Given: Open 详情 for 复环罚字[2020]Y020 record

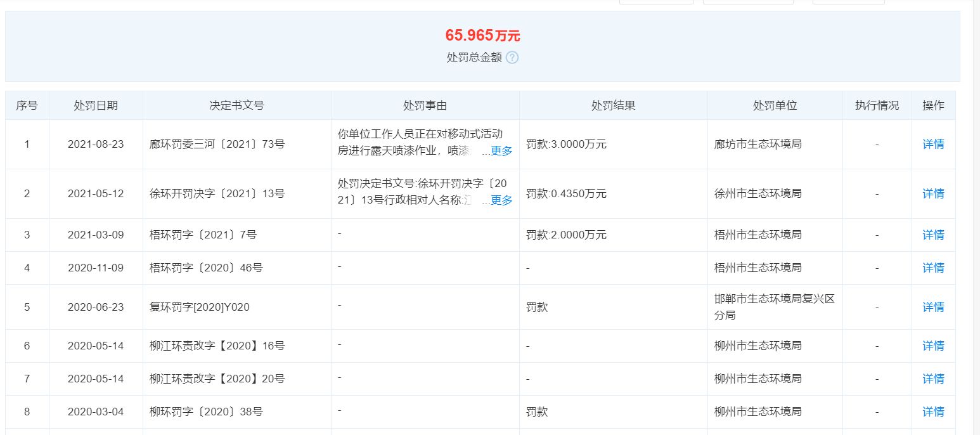Looking at the screenshot, I should tap(932, 306).
